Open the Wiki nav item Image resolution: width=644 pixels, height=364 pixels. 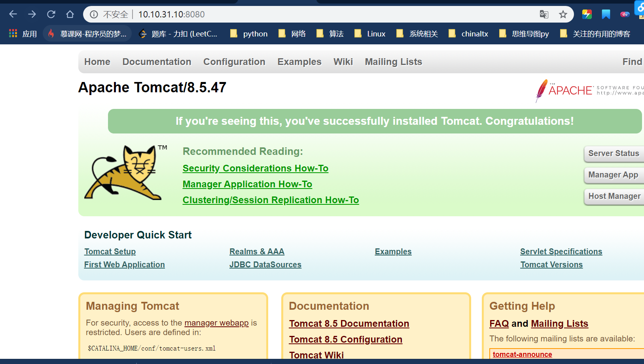(343, 62)
